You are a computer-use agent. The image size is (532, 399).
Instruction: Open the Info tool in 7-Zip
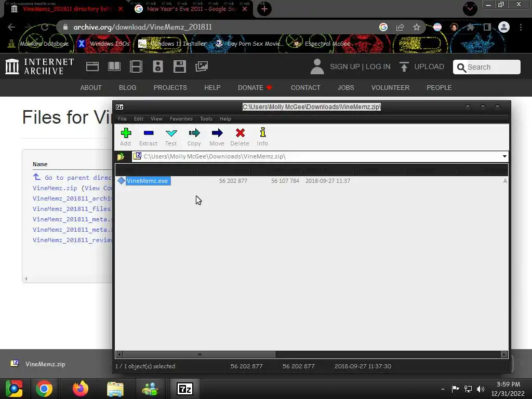click(262, 137)
